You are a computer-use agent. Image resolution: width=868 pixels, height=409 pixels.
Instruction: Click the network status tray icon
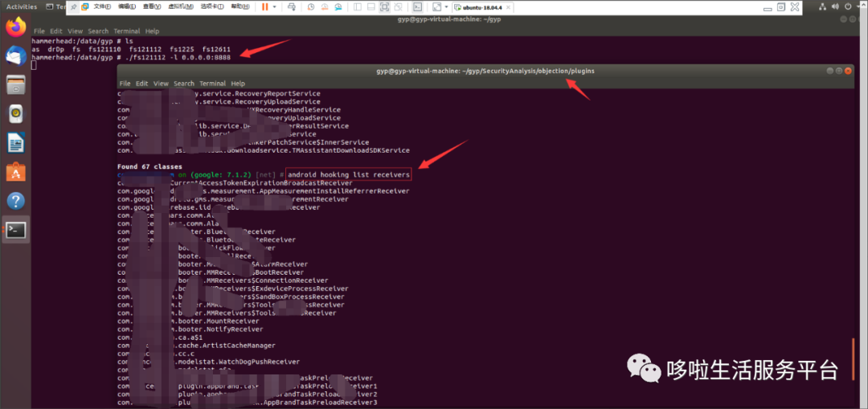click(822, 6)
